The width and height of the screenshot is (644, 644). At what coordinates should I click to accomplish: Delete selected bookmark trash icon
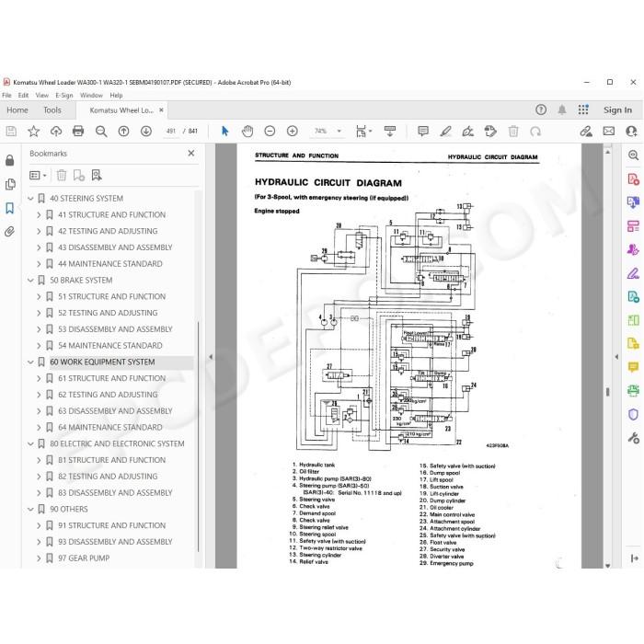click(x=62, y=176)
